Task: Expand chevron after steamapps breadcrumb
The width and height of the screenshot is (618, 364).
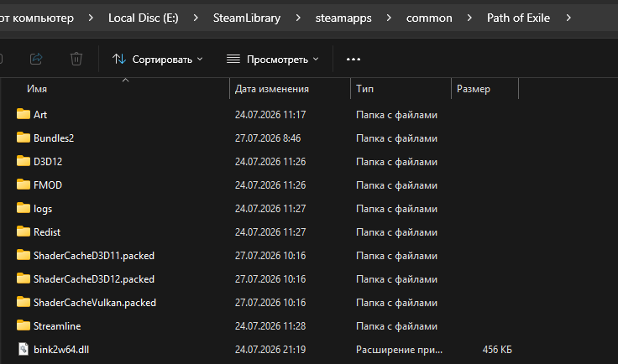Action: click(389, 18)
